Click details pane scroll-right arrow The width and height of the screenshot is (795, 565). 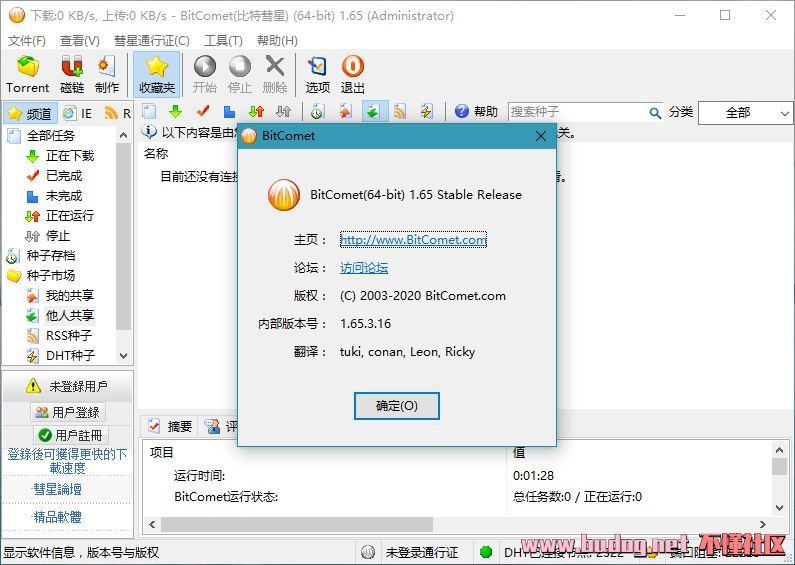[x=763, y=524]
